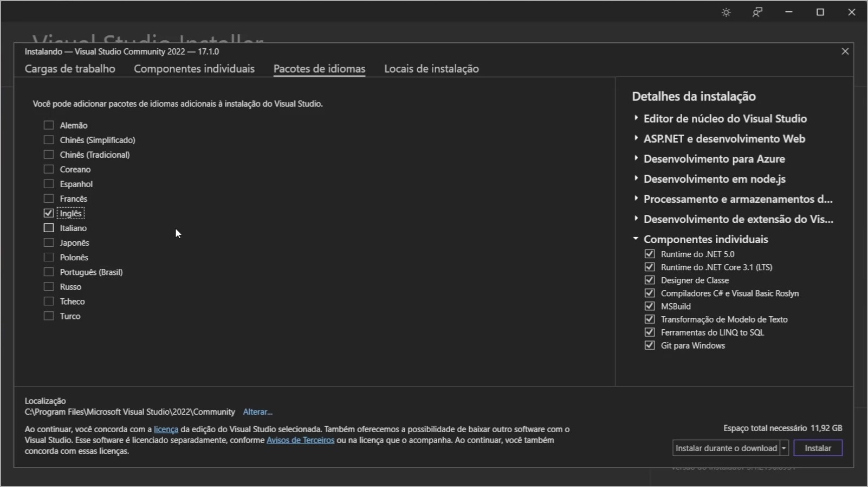Expand Desenvolvimento de extensão do Visual Studio

pos(636,219)
